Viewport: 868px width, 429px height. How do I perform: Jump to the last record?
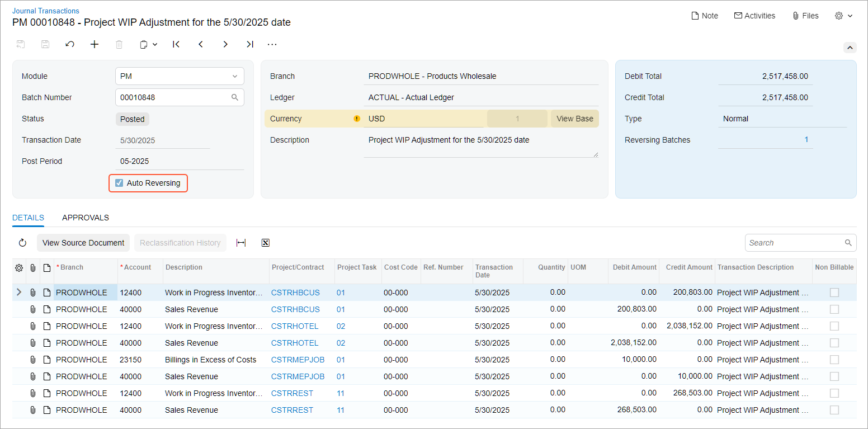250,44
